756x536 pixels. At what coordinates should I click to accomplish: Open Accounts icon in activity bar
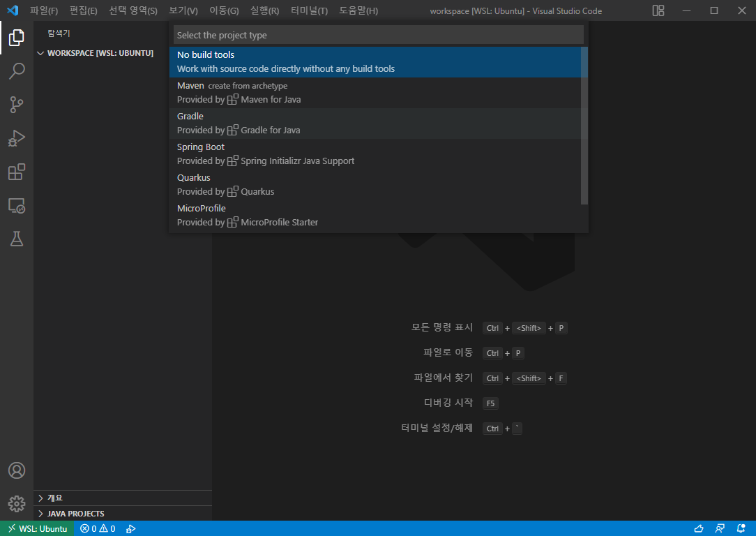17,470
